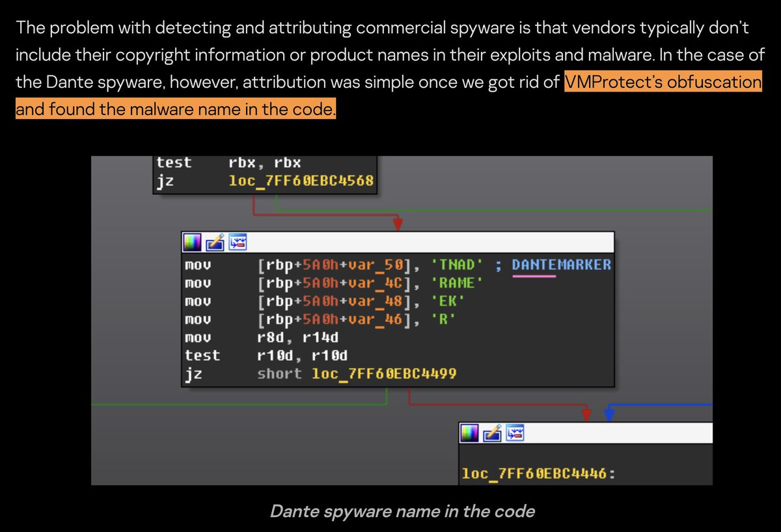This screenshot has height=532, width=781.
Task: Select the jz mnemonic in the middle block
Action: [193, 374]
